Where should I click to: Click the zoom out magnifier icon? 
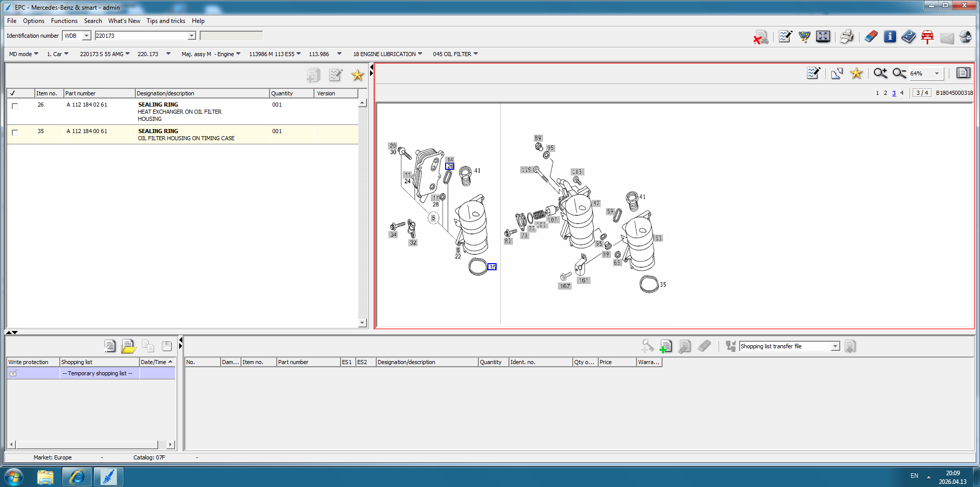click(899, 73)
